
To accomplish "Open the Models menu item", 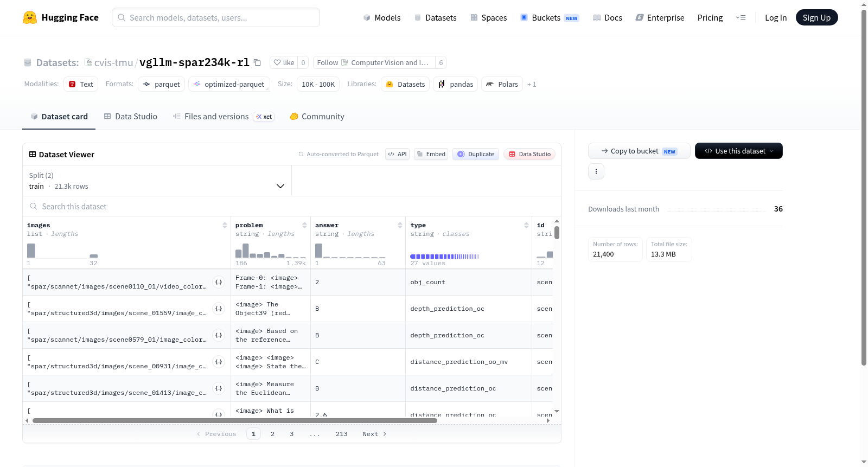I will click(x=382, y=18).
